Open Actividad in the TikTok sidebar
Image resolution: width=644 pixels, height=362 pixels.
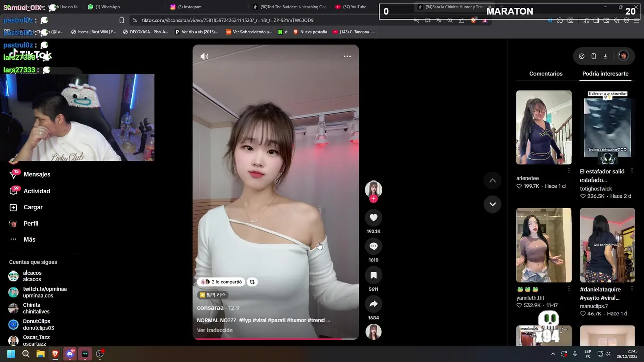(x=30, y=191)
